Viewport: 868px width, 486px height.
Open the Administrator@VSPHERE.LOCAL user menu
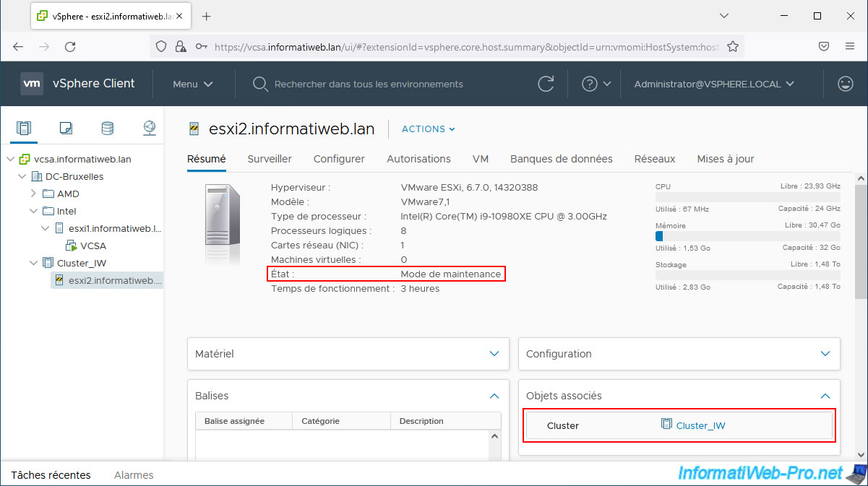click(x=713, y=84)
